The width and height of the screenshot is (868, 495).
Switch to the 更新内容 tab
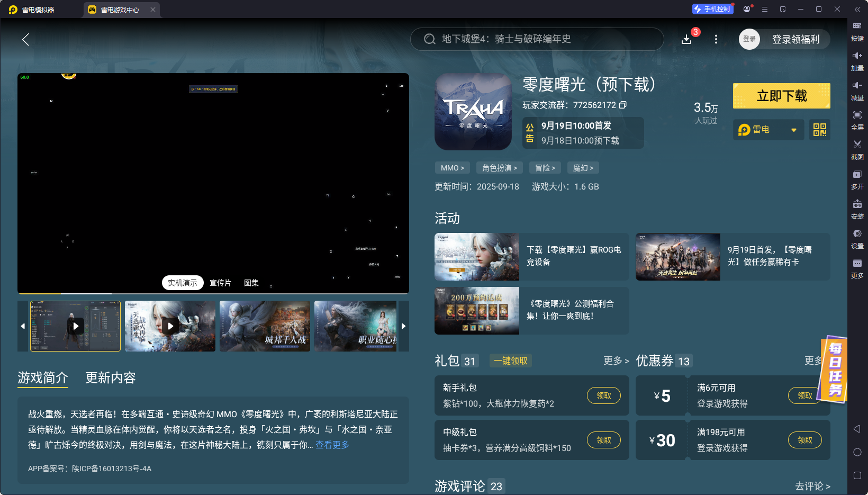tap(110, 378)
